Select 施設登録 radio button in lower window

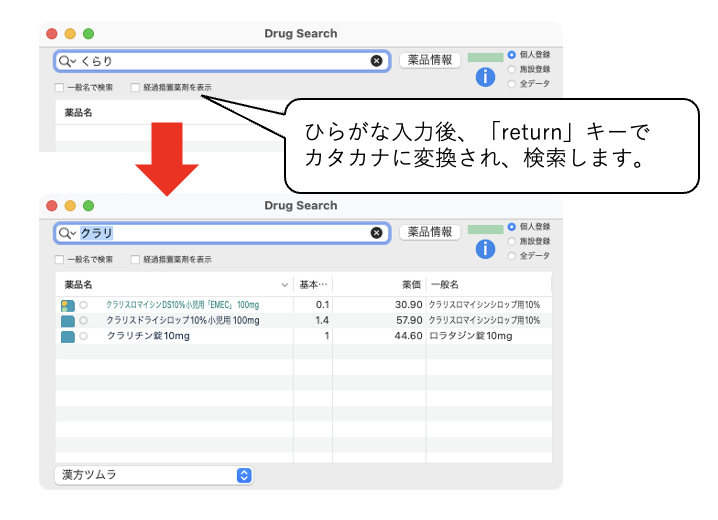pos(512,241)
